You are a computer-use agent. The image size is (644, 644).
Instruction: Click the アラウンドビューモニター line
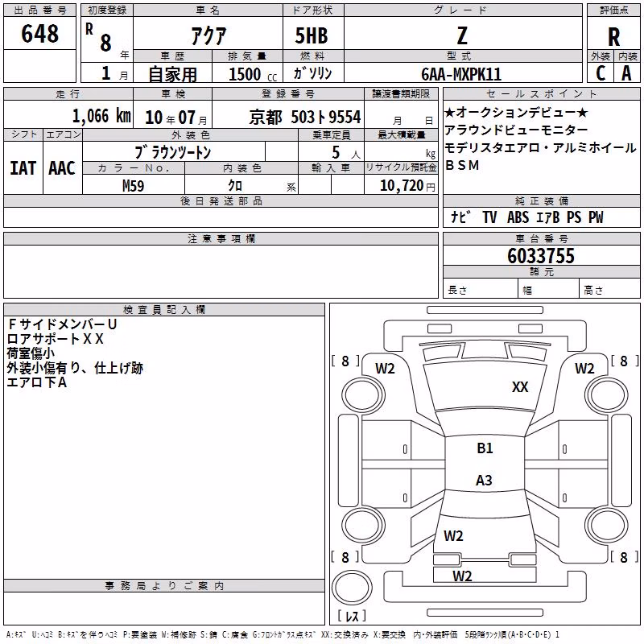click(x=516, y=130)
